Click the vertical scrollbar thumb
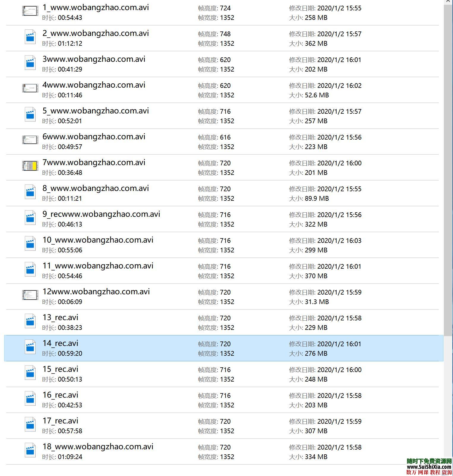The image size is (453, 476). (448, 171)
